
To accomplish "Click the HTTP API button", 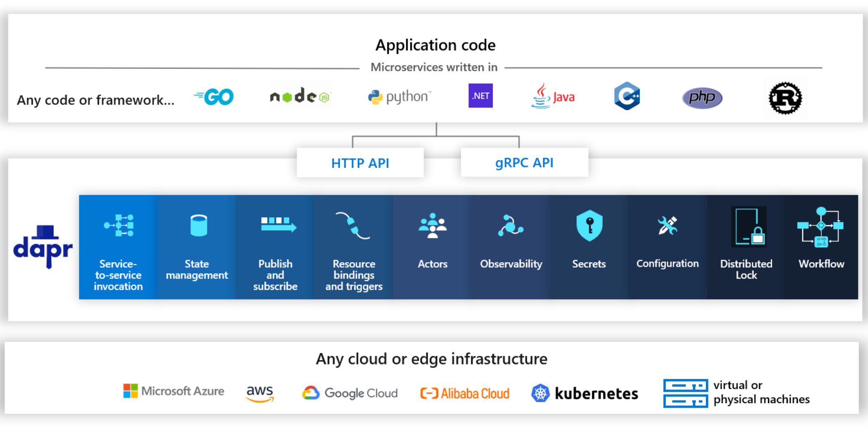I will pos(360,163).
